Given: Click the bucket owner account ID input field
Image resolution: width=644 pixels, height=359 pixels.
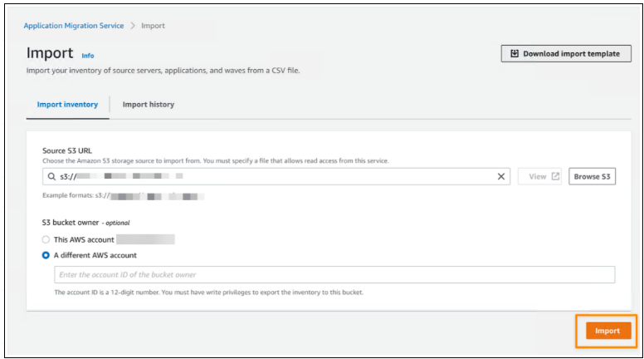Looking at the screenshot, I should (334, 275).
